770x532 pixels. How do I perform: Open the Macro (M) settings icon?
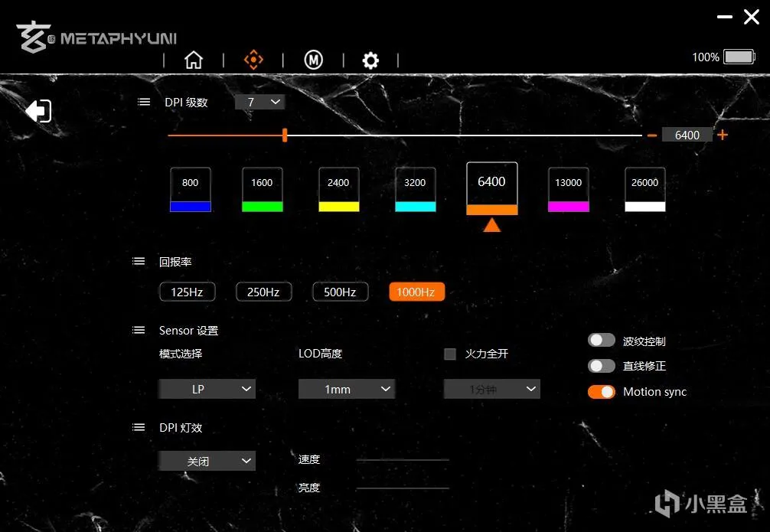313,60
